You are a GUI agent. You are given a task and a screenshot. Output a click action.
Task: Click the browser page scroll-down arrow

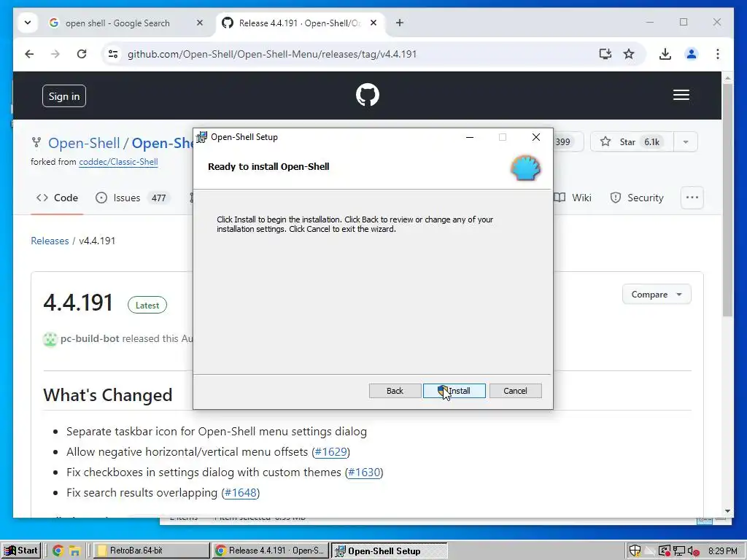[727, 511]
